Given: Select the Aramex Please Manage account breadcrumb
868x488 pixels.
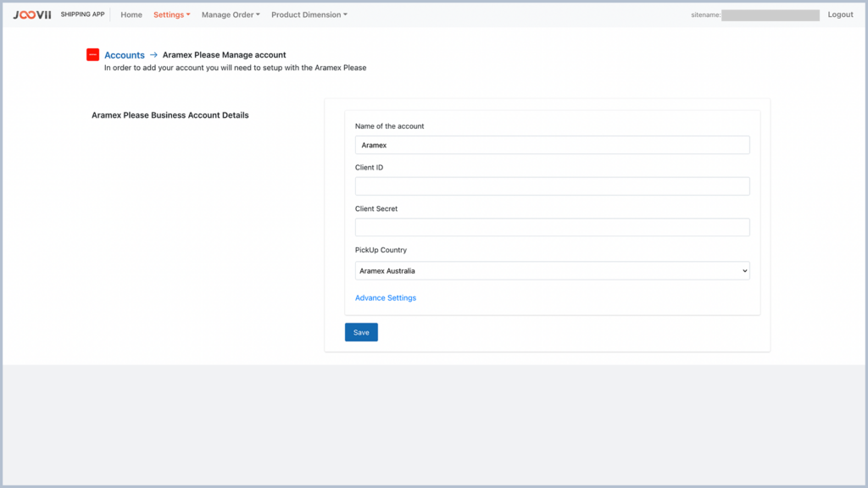Looking at the screenshot, I should tap(224, 54).
